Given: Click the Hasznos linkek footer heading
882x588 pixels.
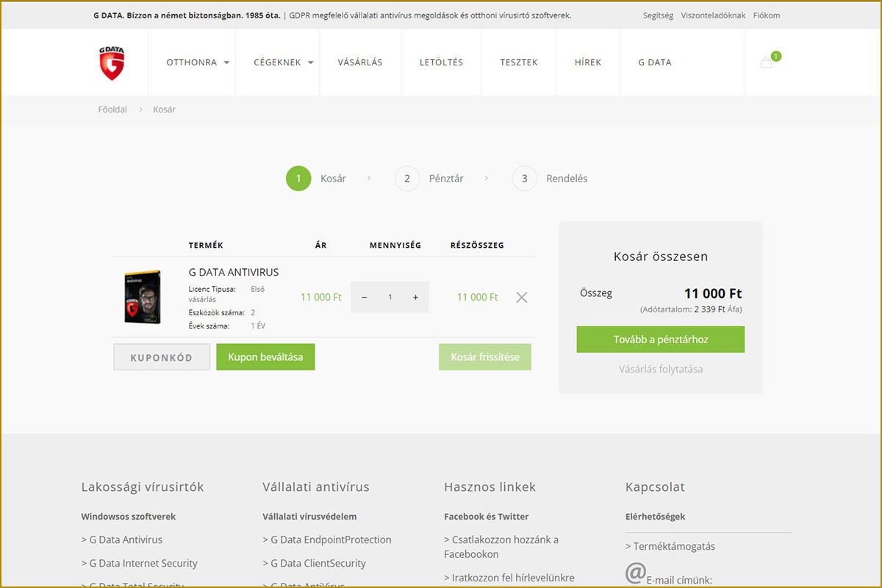Looking at the screenshot, I should [x=490, y=487].
